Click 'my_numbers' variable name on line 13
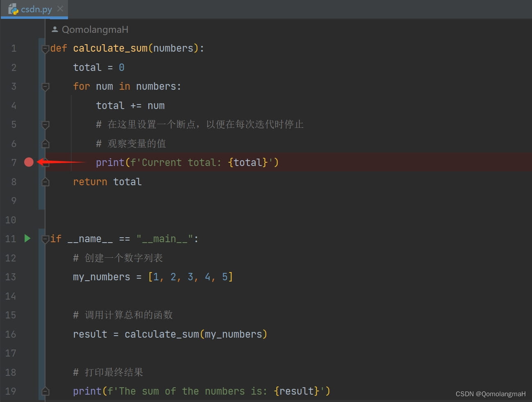532x402 pixels. click(x=102, y=277)
